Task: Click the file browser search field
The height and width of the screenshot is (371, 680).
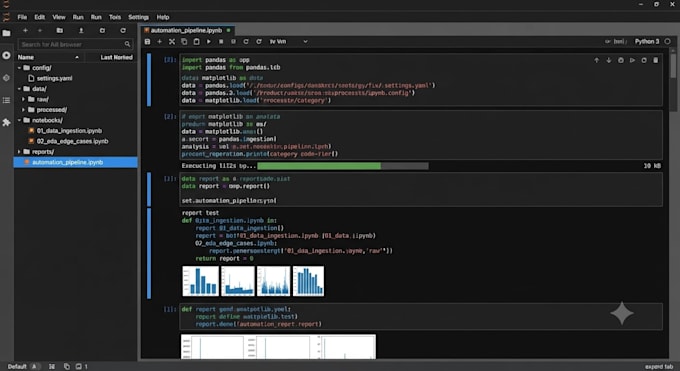Action: pos(75,44)
